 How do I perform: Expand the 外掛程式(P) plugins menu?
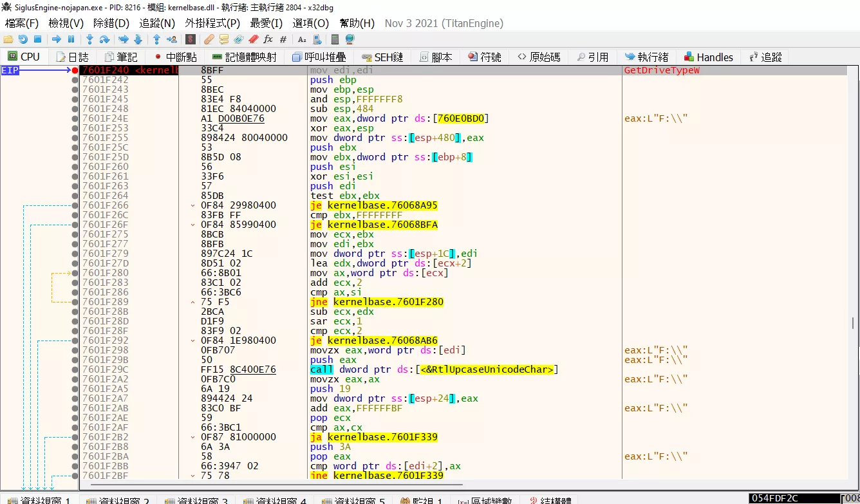pos(212,23)
